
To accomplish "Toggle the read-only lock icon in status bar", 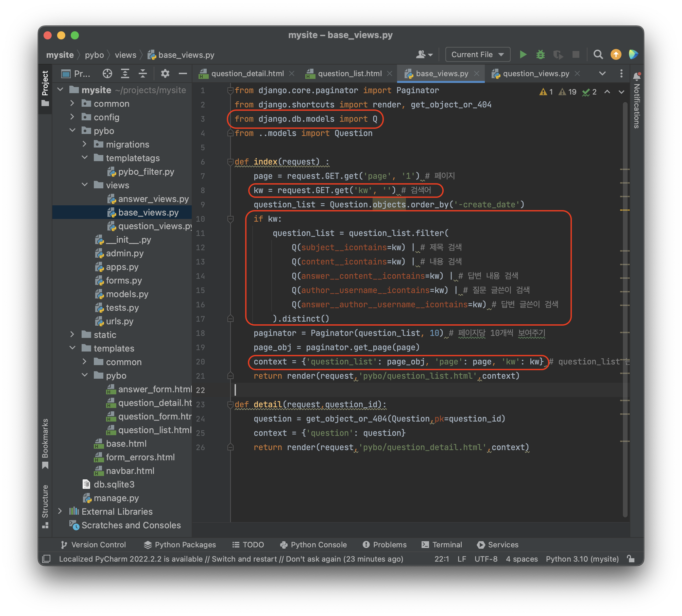I will pos(631,559).
